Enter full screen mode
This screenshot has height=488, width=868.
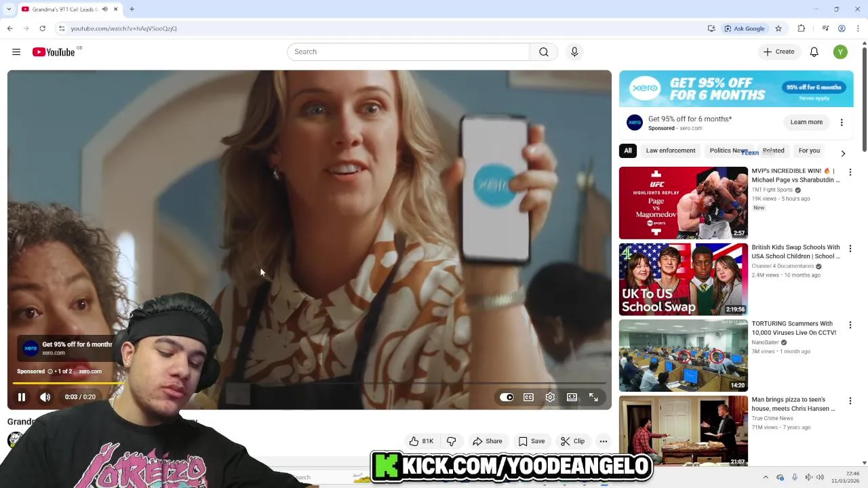593,397
